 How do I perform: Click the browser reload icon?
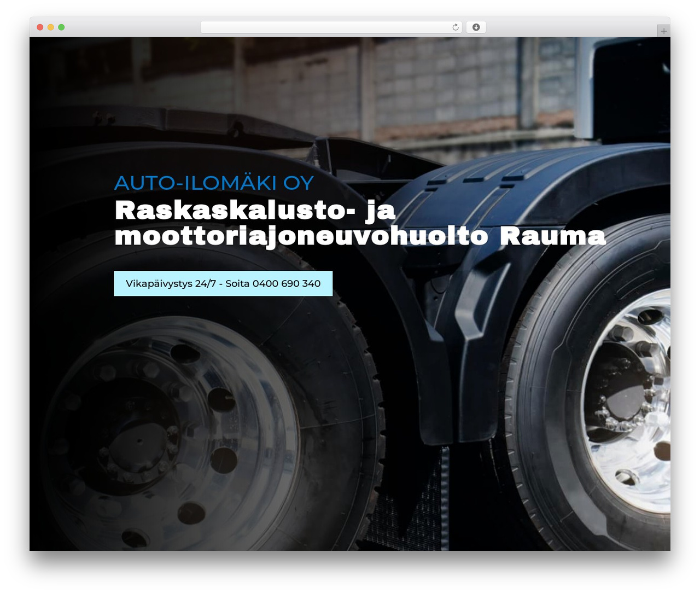tap(456, 27)
